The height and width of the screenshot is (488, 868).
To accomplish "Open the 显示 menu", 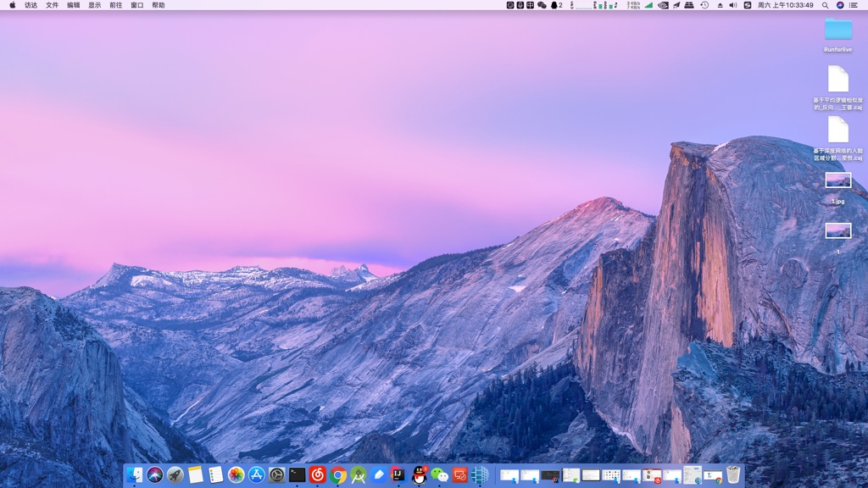I will 95,5.
